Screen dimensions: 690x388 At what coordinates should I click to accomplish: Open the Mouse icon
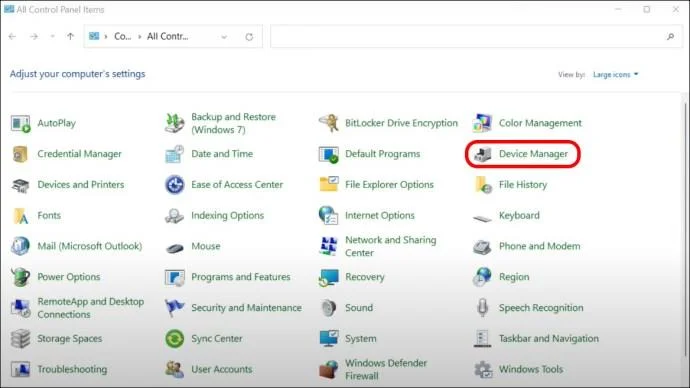(175, 249)
